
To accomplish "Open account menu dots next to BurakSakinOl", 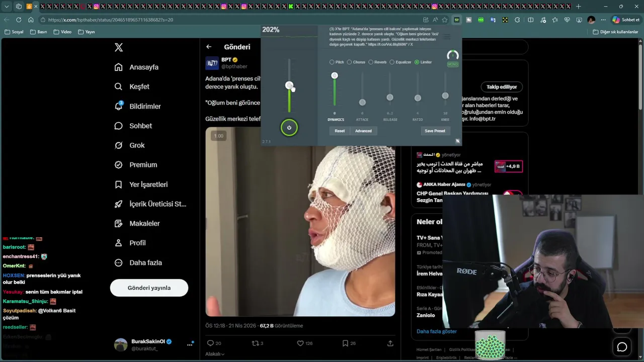I will pos(190,344).
